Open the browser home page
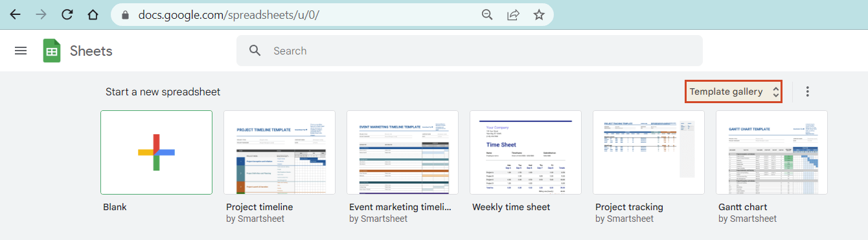868x240 pixels. pyautogui.click(x=93, y=15)
